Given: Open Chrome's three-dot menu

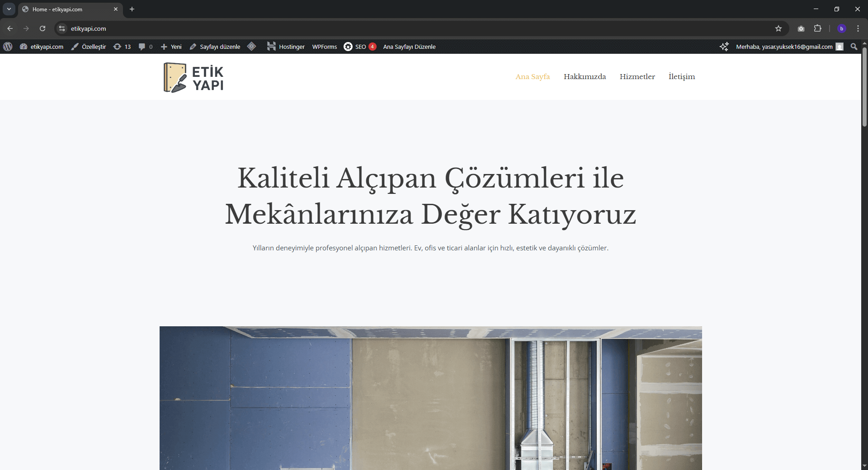Looking at the screenshot, I should coord(858,28).
